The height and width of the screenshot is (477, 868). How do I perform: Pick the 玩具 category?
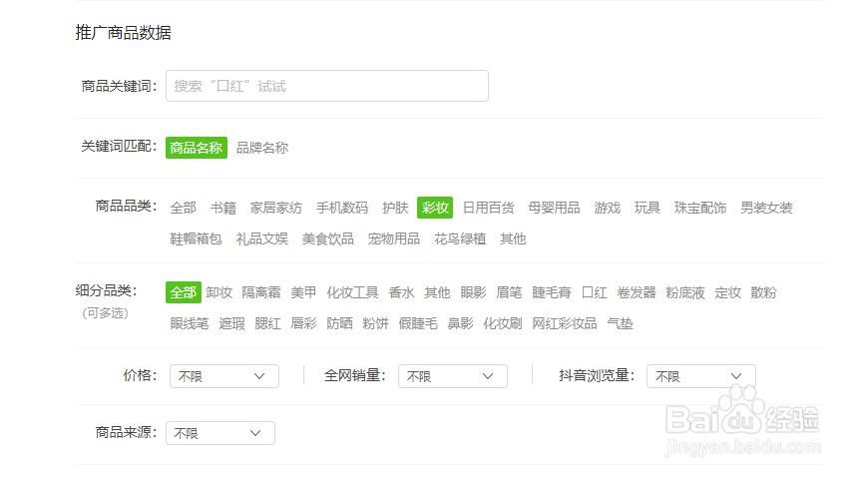[648, 208]
